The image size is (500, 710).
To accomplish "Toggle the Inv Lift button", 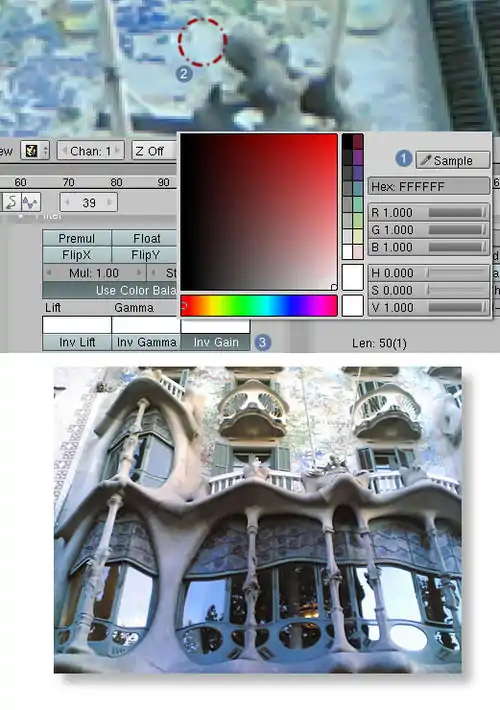I will [x=77, y=342].
